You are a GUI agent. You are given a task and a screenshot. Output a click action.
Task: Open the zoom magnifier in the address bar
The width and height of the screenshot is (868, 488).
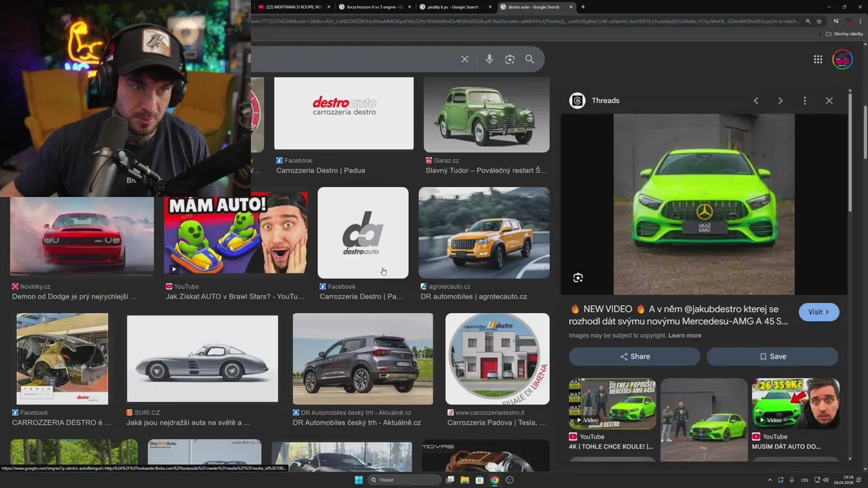(808, 21)
